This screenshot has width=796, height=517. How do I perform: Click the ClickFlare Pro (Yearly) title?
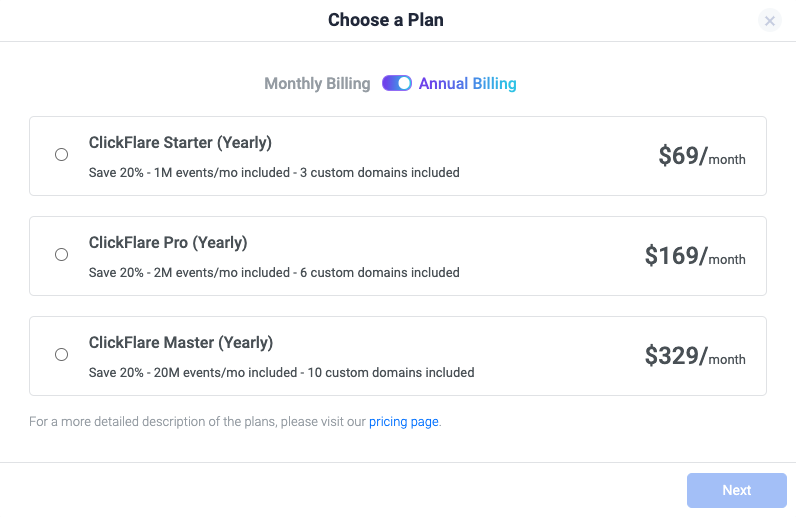click(168, 242)
